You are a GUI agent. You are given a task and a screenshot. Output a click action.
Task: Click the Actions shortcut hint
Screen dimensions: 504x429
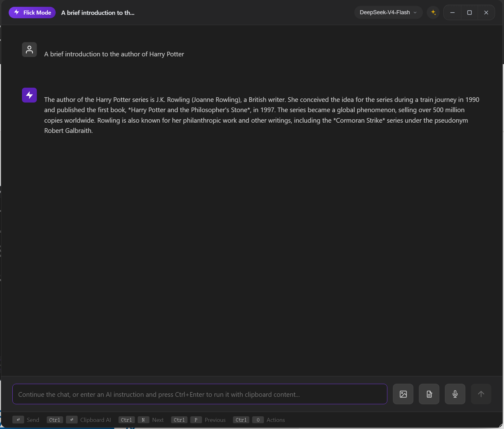[259, 420]
